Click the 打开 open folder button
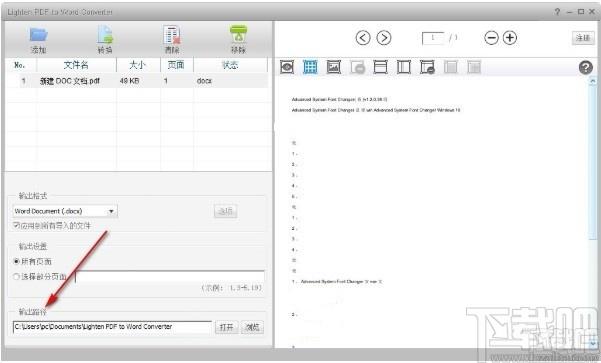 [227, 327]
